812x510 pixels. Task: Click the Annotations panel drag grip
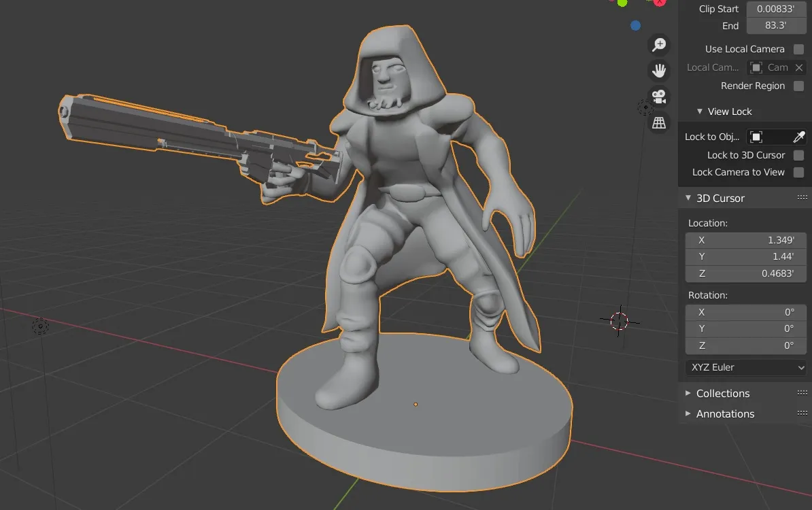tap(802, 413)
